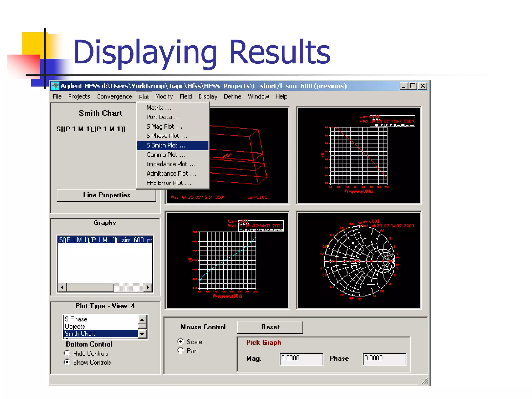The height and width of the screenshot is (399, 532).
Task: Click Plot Type list scroll-up arrow
Action: click(x=142, y=319)
